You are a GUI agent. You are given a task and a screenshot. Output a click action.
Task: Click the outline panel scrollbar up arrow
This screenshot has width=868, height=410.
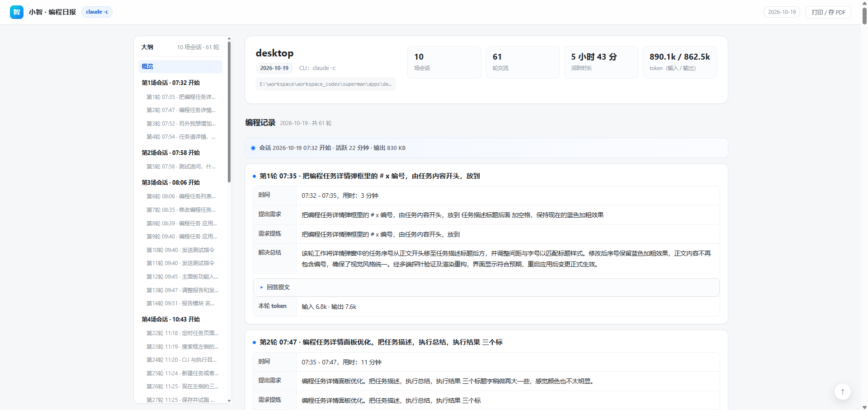[229, 38]
